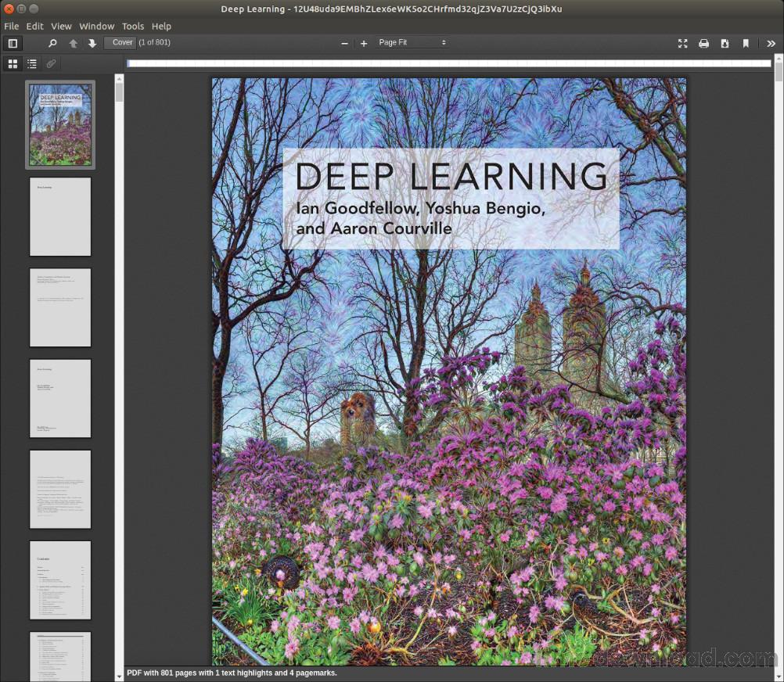
Task: Expand the tools double-chevron menu
Action: tap(771, 43)
